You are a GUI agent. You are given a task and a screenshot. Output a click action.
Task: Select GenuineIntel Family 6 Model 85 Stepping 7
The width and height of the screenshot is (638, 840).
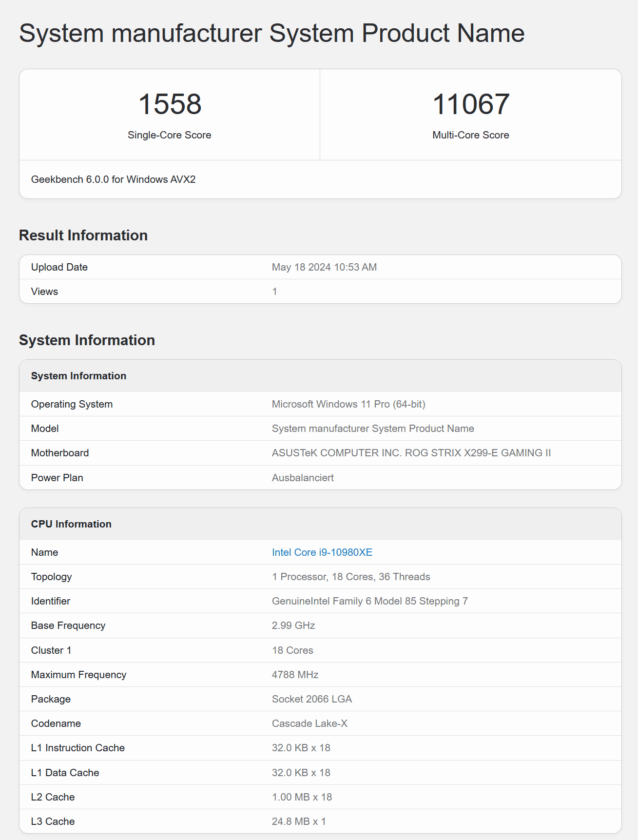click(x=370, y=601)
